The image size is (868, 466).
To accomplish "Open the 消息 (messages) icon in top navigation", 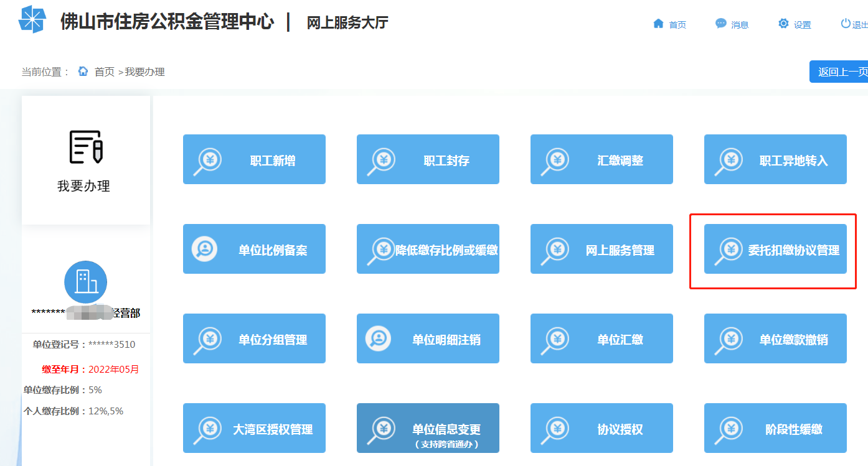I will coord(720,24).
